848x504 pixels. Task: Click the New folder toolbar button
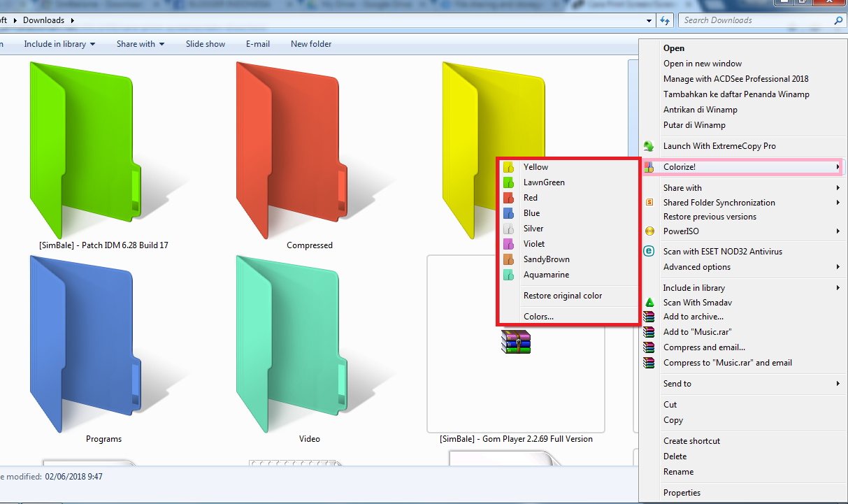310,43
